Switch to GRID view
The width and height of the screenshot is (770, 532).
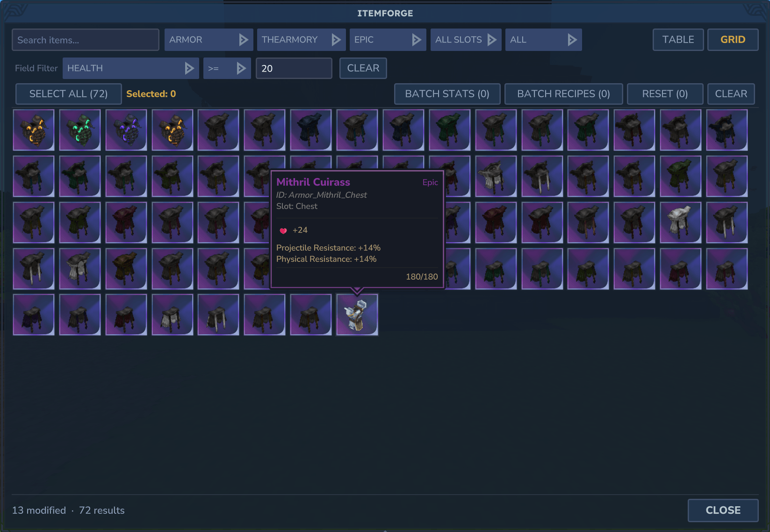[x=733, y=40]
